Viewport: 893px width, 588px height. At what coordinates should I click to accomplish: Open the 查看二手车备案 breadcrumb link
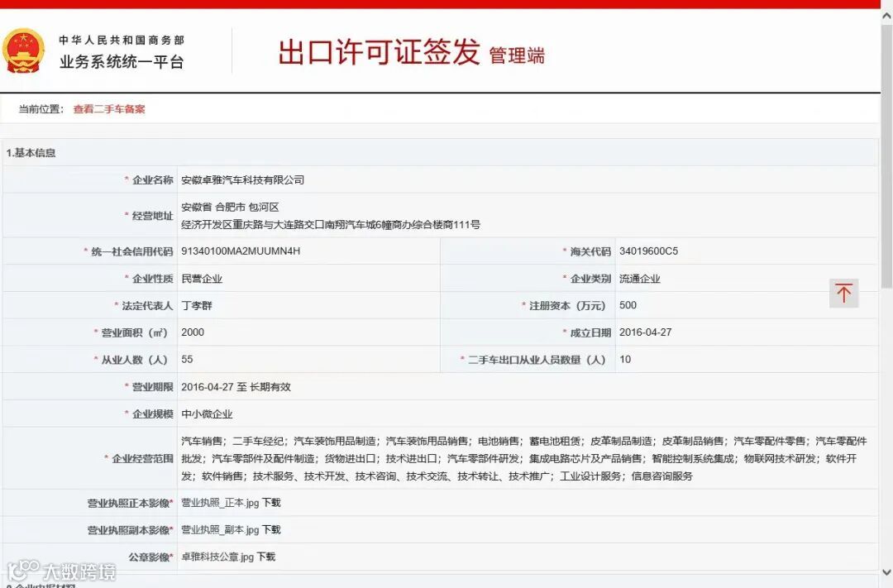click(x=109, y=109)
